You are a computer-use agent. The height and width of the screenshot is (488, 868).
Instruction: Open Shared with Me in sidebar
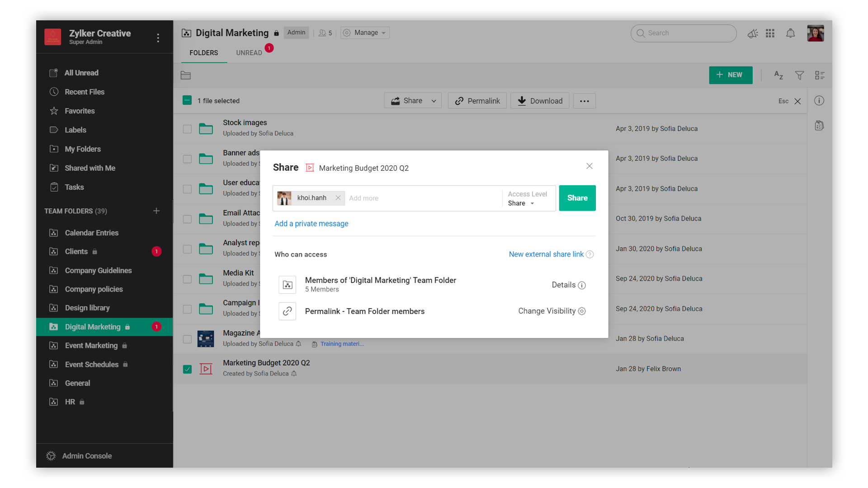pos(90,168)
